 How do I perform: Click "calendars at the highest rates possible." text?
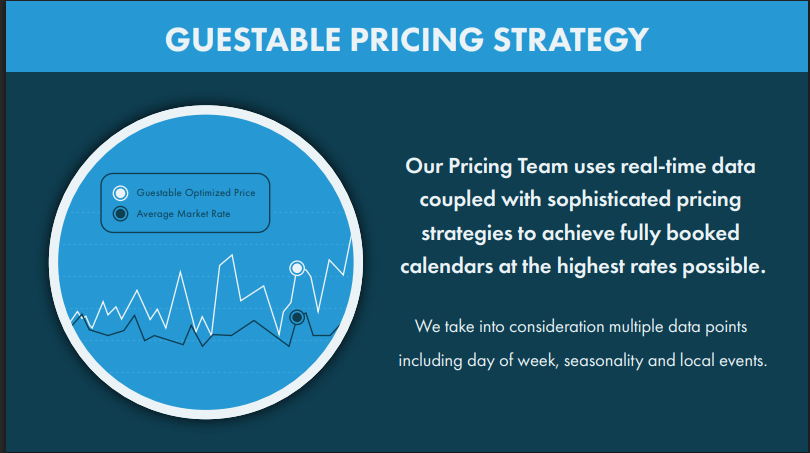click(x=583, y=267)
